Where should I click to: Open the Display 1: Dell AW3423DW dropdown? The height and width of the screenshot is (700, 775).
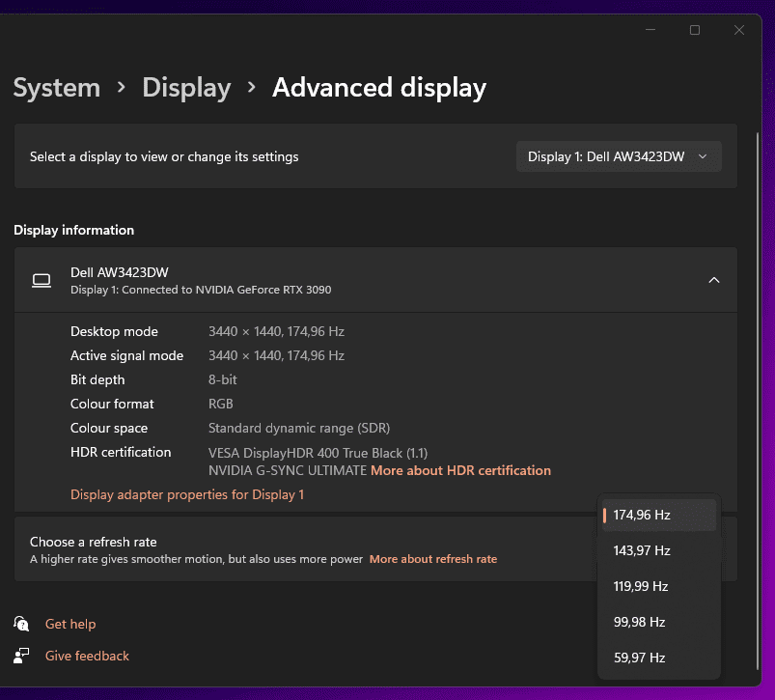[x=619, y=156]
